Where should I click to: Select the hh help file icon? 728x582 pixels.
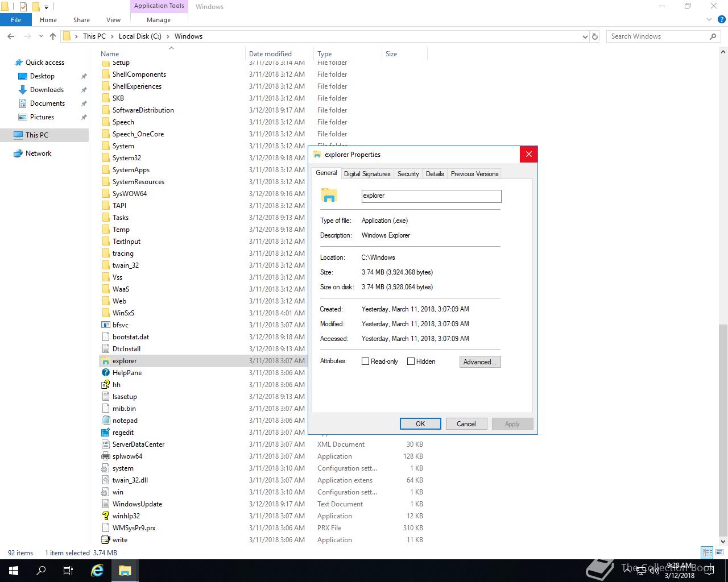[x=105, y=385]
